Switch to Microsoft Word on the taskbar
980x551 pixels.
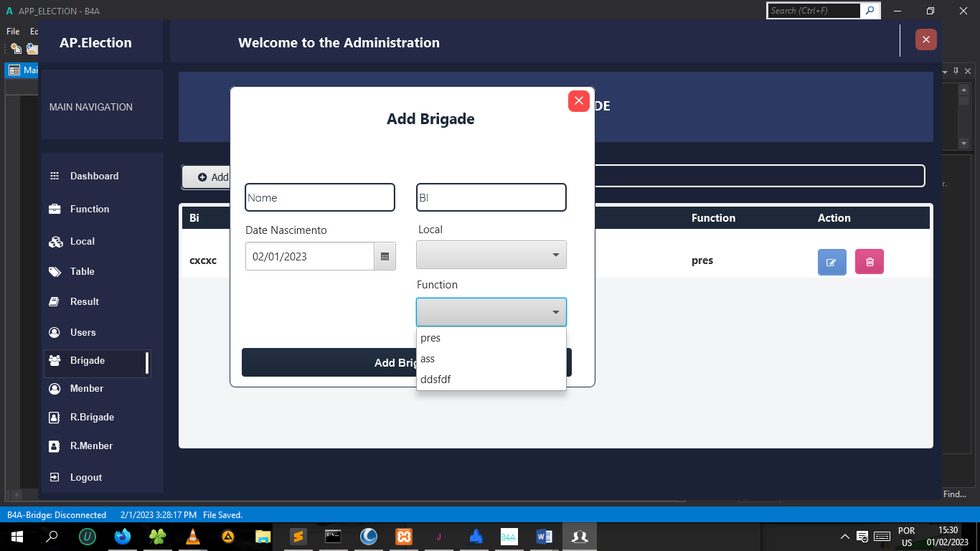pyautogui.click(x=544, y=536)
